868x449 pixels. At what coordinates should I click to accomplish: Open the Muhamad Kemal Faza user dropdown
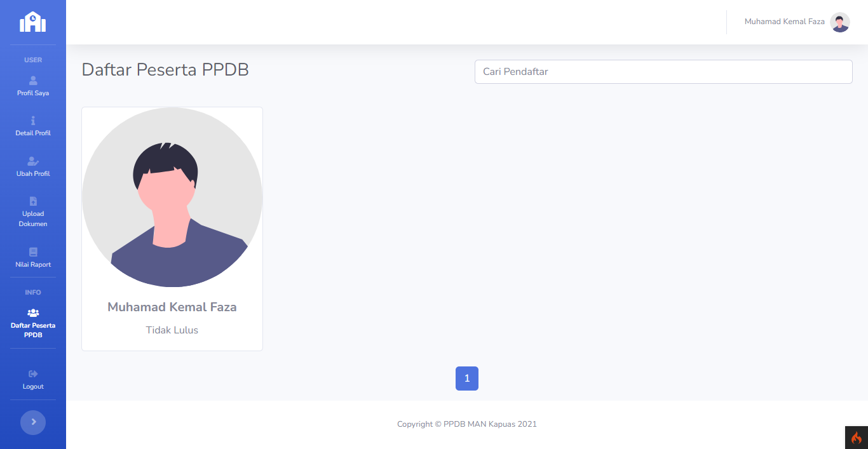click(x=784, y=22)
